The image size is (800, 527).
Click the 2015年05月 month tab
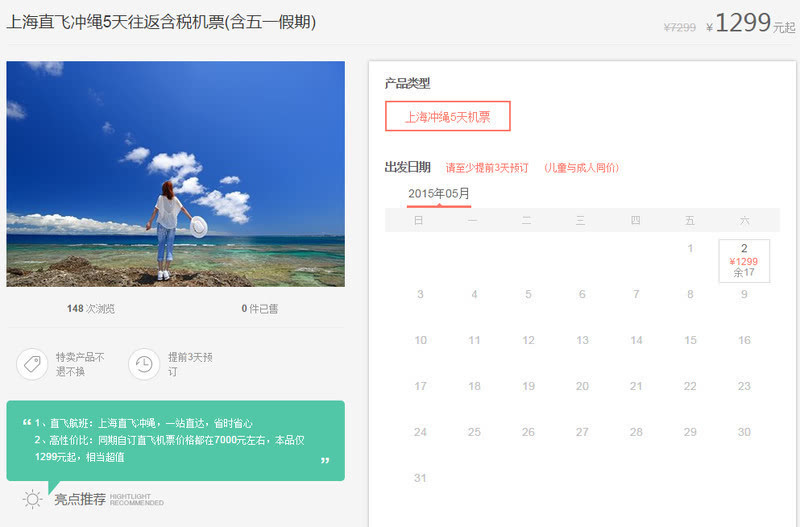click(438, 193)
